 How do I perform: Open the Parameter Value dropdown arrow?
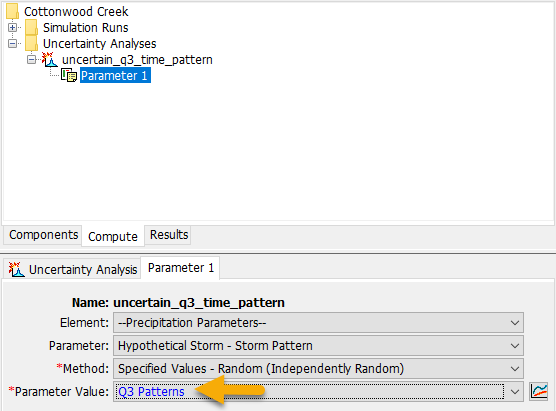point(515,392)
